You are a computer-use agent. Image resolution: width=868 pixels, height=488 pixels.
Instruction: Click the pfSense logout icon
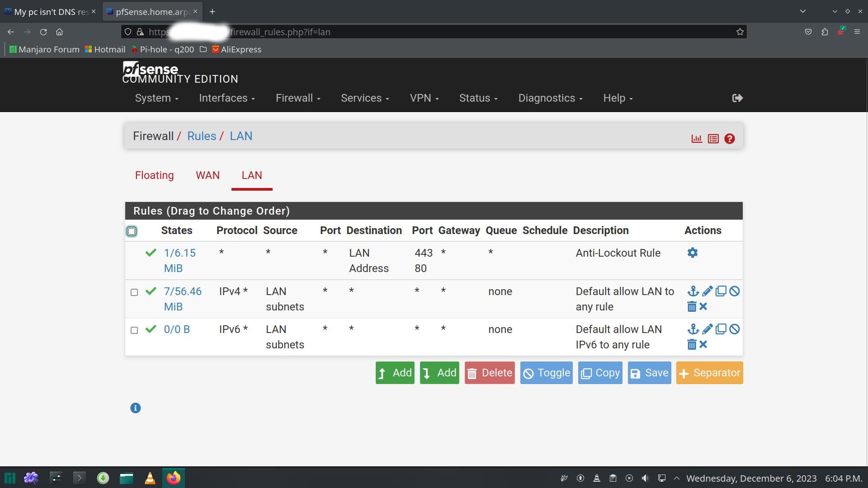(737, 98)
